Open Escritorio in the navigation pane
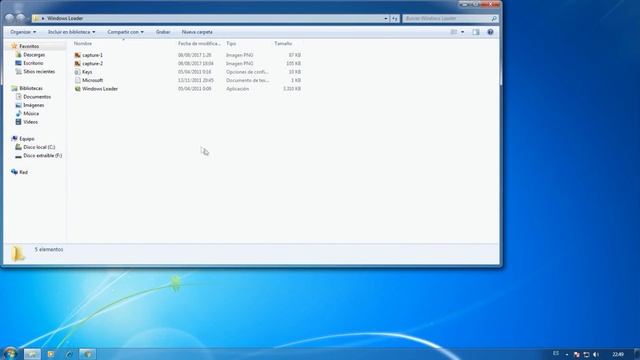Screen dimensions: 640x360 click(x=33, y=63)
